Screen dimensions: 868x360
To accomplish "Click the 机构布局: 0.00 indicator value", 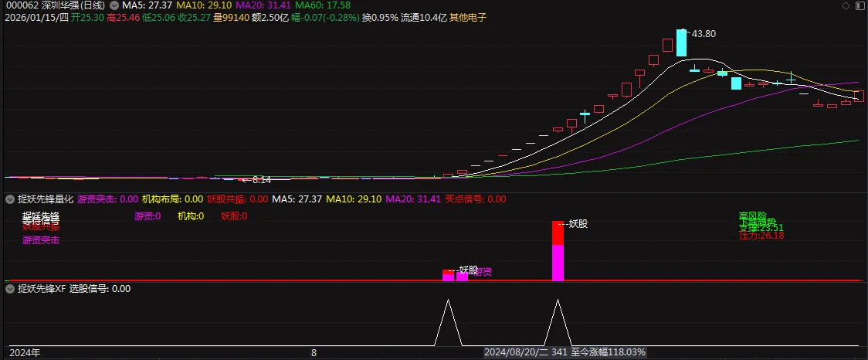I will tap(173, 199).
